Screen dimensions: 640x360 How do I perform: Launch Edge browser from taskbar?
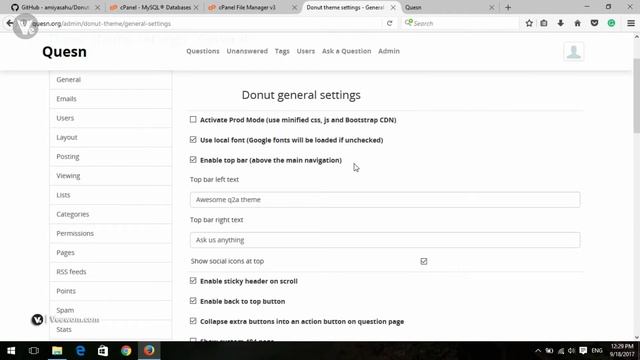pos(80,351)
